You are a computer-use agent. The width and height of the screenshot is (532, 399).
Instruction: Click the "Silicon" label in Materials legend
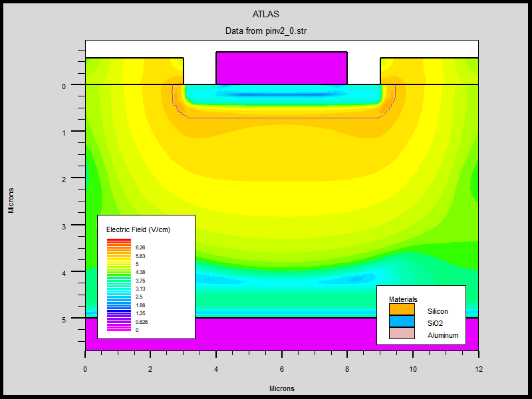(438, 311)
